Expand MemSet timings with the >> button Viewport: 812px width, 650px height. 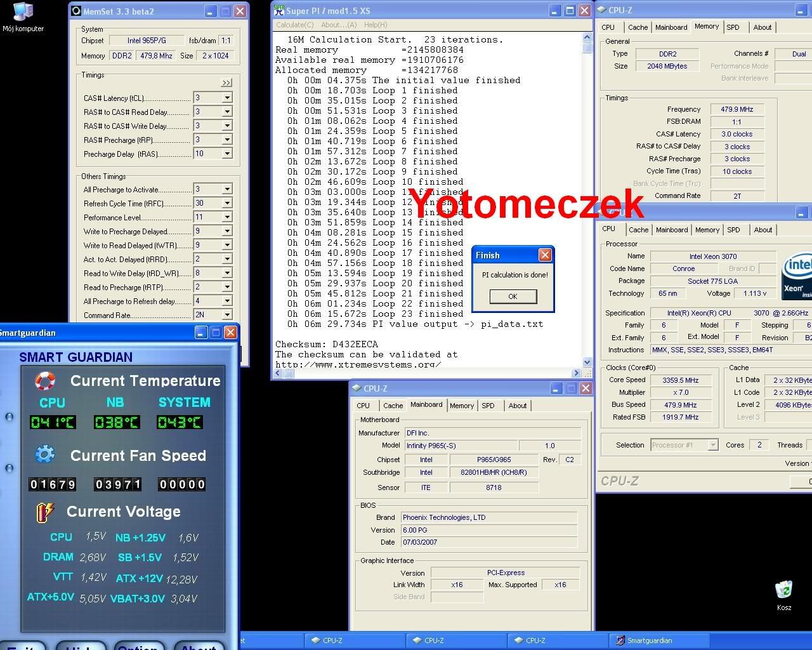coord(226,83)
